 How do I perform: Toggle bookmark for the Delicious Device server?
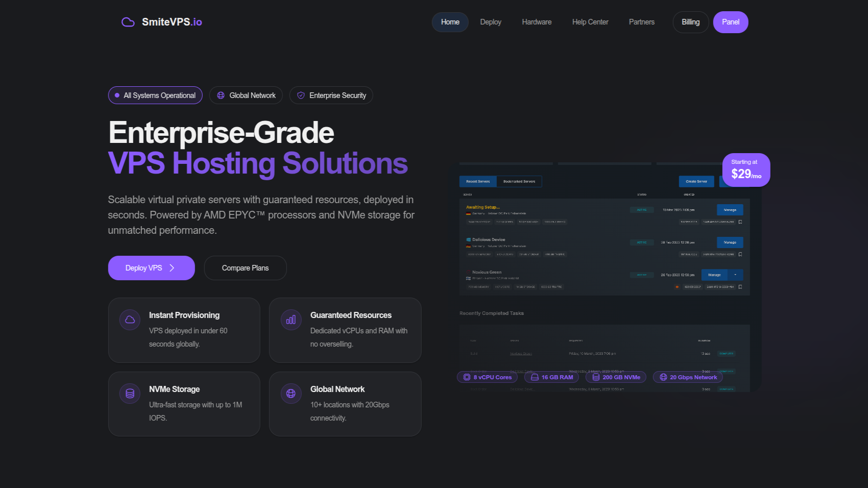pos(740,254)
